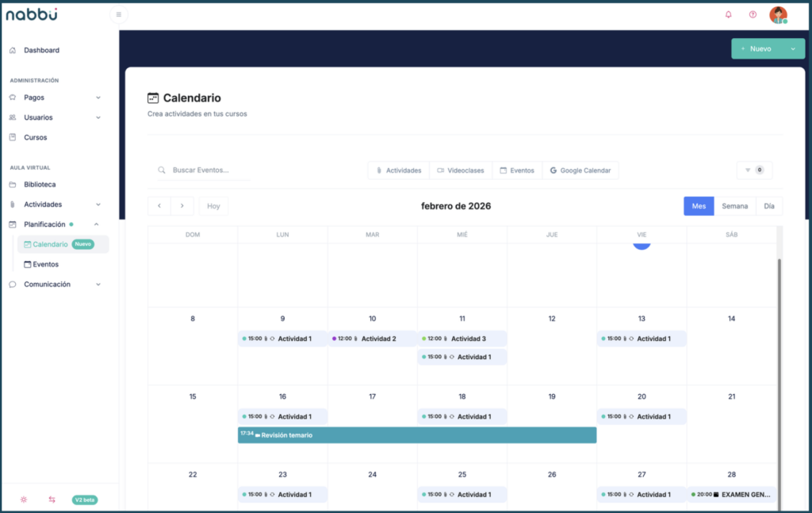Open the filter funnel icon with counter
812x513 pixels.
click(x=754, y=170)
